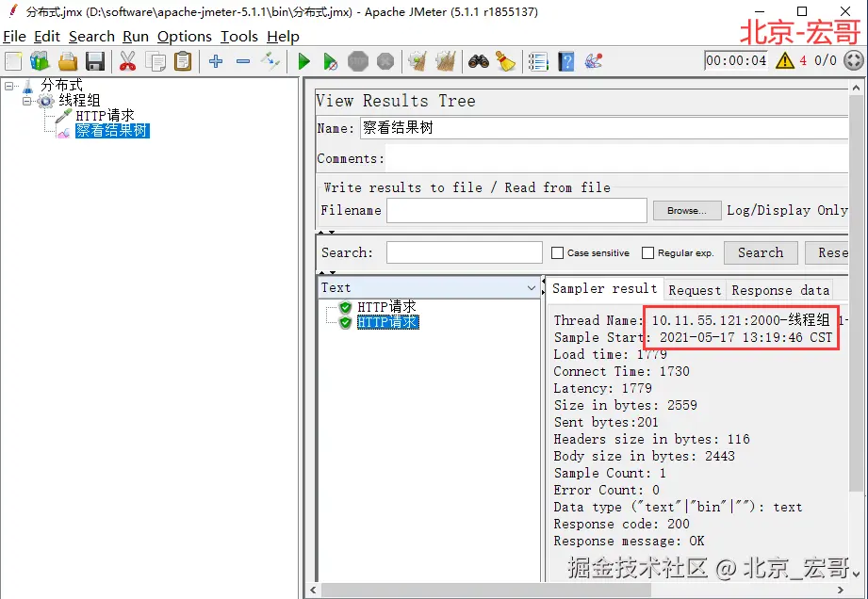Click the Copy icon in toolbar

[156, 61]
